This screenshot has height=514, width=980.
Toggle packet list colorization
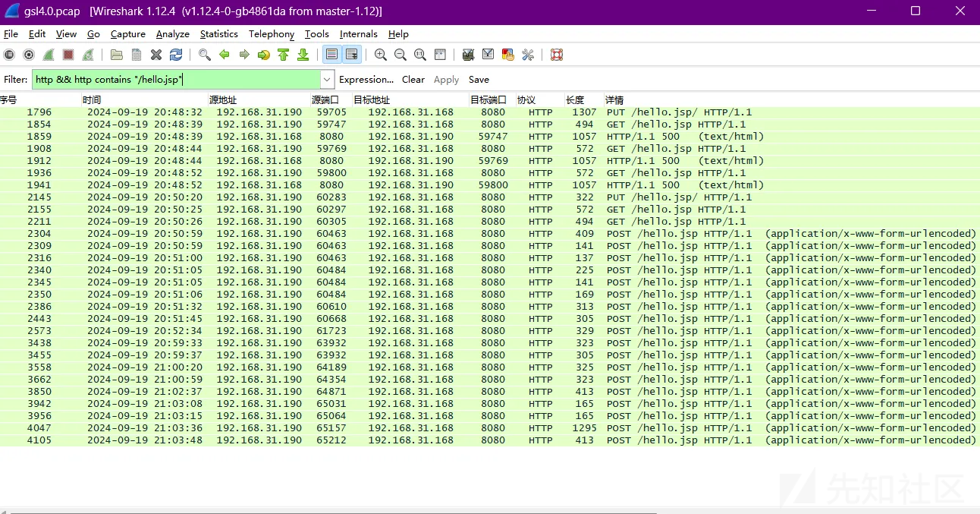(331, 55)
